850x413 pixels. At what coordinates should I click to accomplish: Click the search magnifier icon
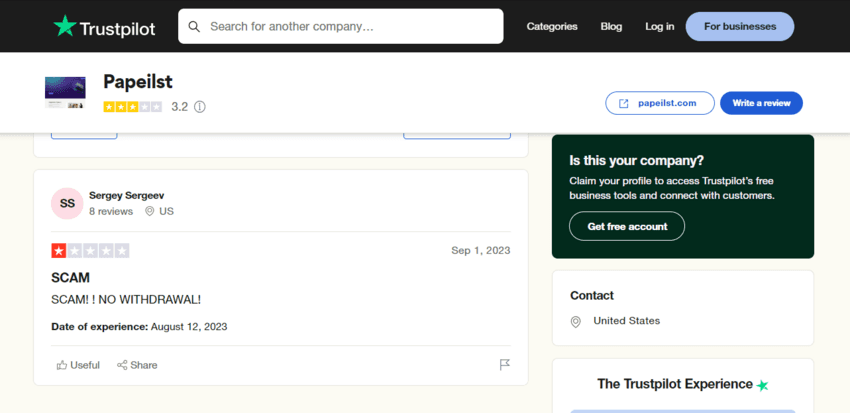(x=194, y=26)
